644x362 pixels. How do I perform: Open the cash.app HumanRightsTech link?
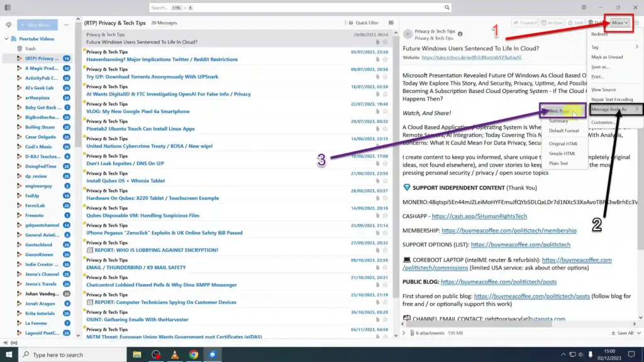[479, 216]
